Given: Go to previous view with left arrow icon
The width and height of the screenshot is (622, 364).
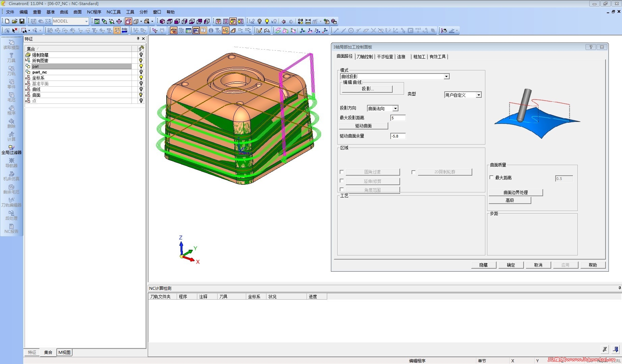Looking at the screenshot, I should [x=284, y=21].
